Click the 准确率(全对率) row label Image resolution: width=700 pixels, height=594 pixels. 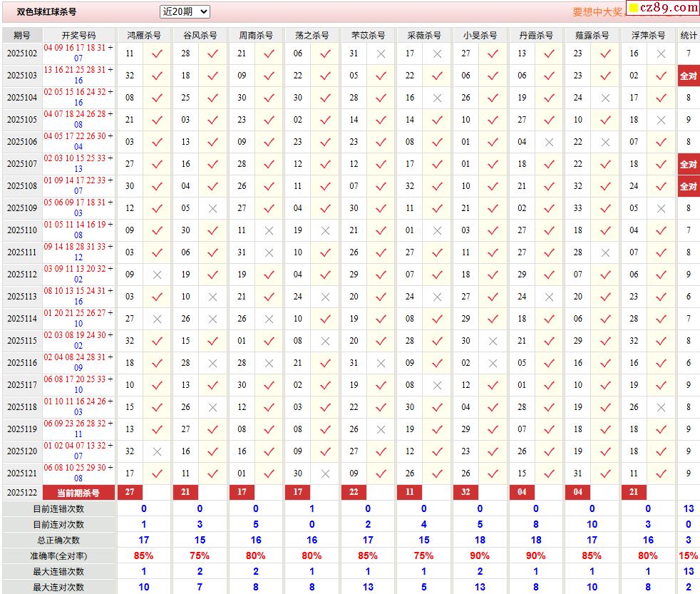(58, 555)
